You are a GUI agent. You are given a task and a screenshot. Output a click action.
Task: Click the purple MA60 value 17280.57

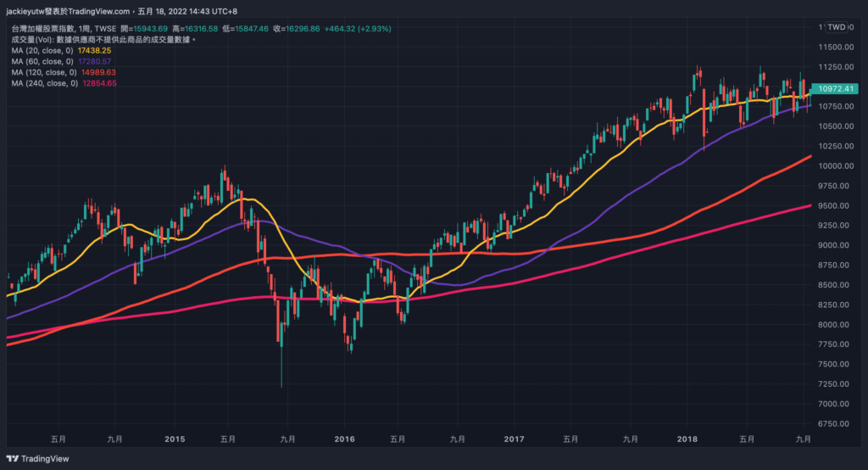(x=94, y=62)
